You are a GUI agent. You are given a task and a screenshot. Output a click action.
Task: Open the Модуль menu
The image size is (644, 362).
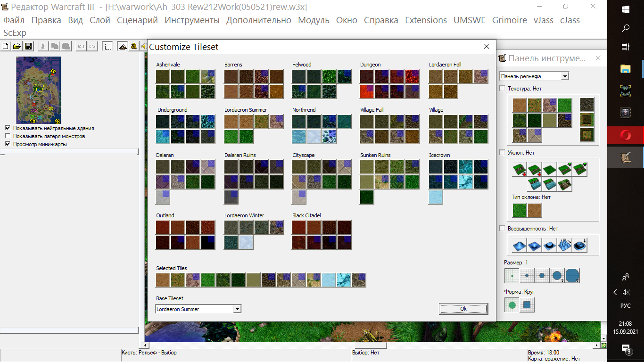click(x=314, y=20)
